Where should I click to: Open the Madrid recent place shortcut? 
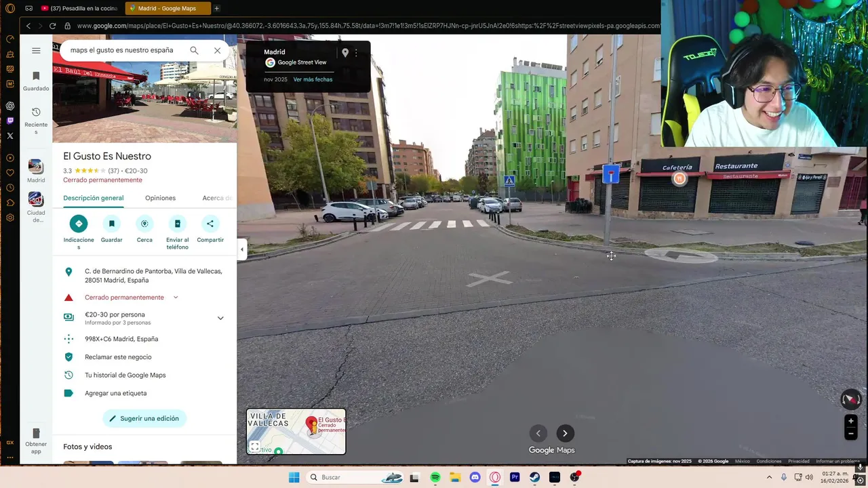[x=36, y=171]
